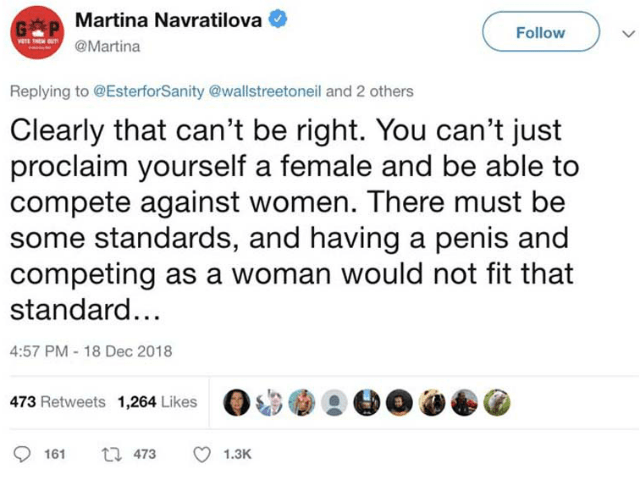This screenshot has height=480, width=640.
Task: Open the tweet options chevron menu
Action: [627, 32]
